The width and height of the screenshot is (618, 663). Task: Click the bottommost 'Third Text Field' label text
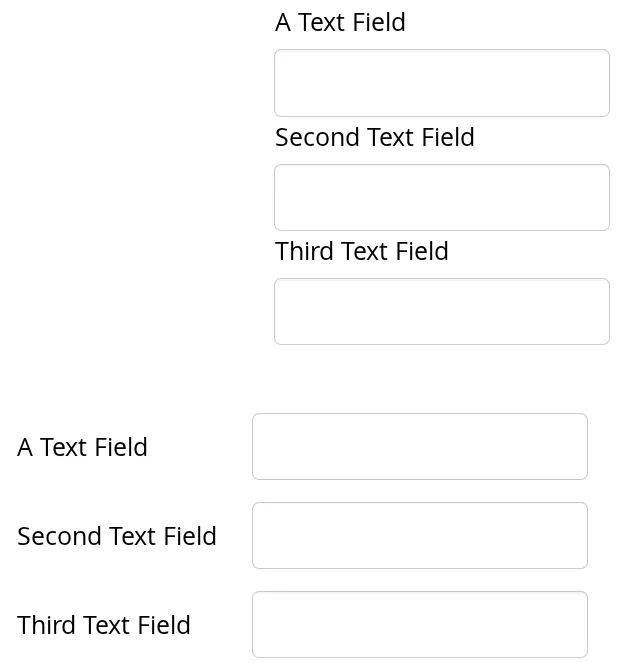tap(103, 626)
